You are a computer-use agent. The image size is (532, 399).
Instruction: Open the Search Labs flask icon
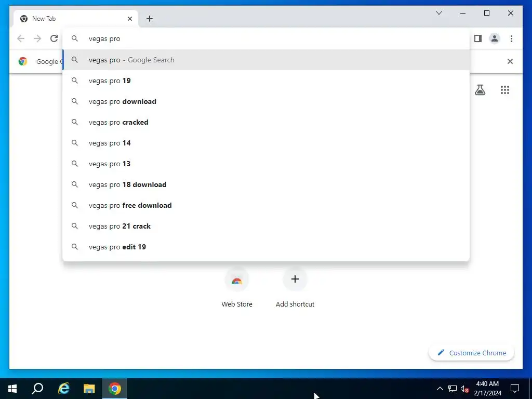480,90
